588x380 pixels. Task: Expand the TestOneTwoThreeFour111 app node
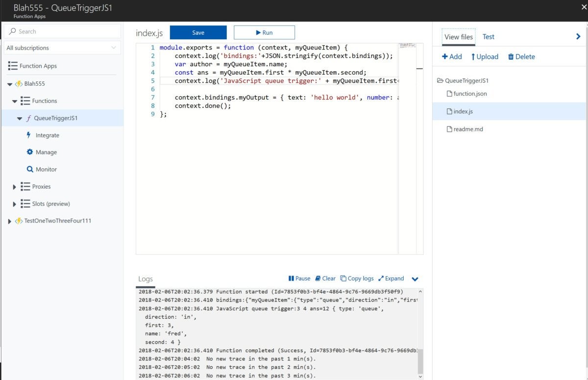10,221
